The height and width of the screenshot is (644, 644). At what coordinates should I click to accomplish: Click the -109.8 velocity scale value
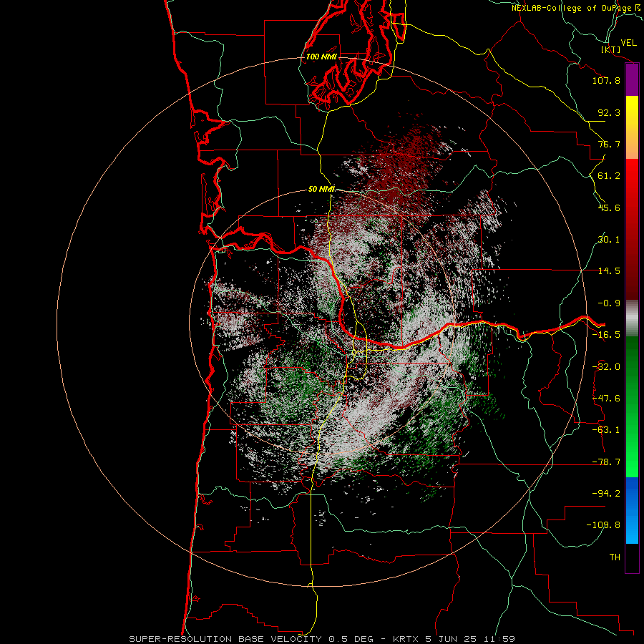[x=603, y=525]
